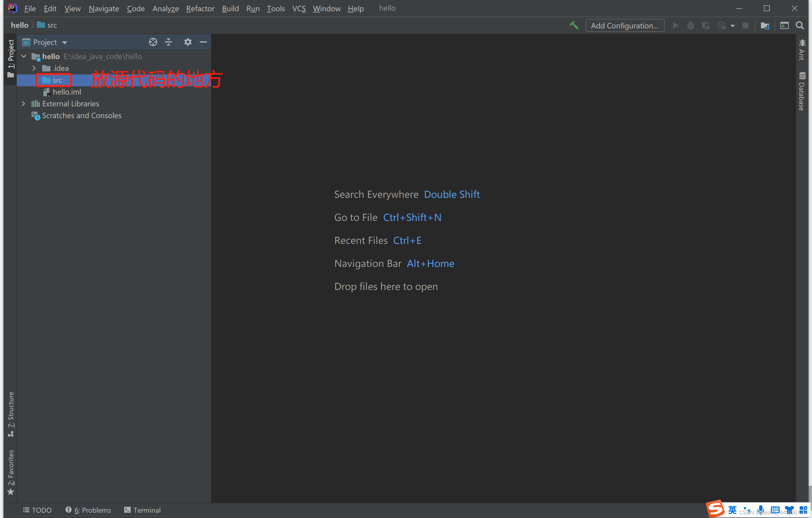Expand External Libraries node
812x518 pixels.
(23, 104)
